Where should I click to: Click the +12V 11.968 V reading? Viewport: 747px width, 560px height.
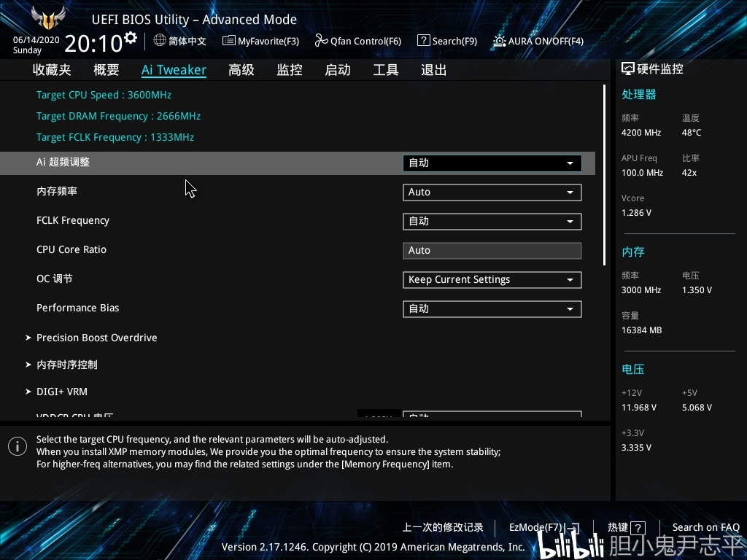[638, 408]
